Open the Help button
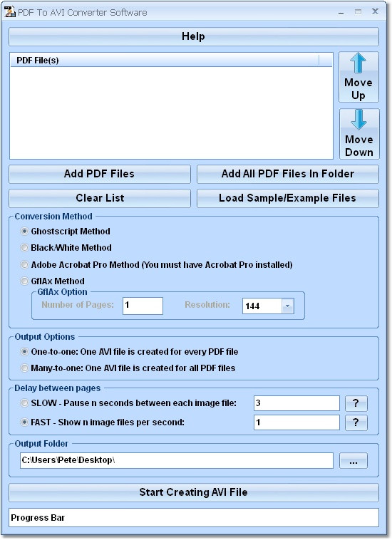The height and width of the screenshot is (540, 392). pos(194,36)
